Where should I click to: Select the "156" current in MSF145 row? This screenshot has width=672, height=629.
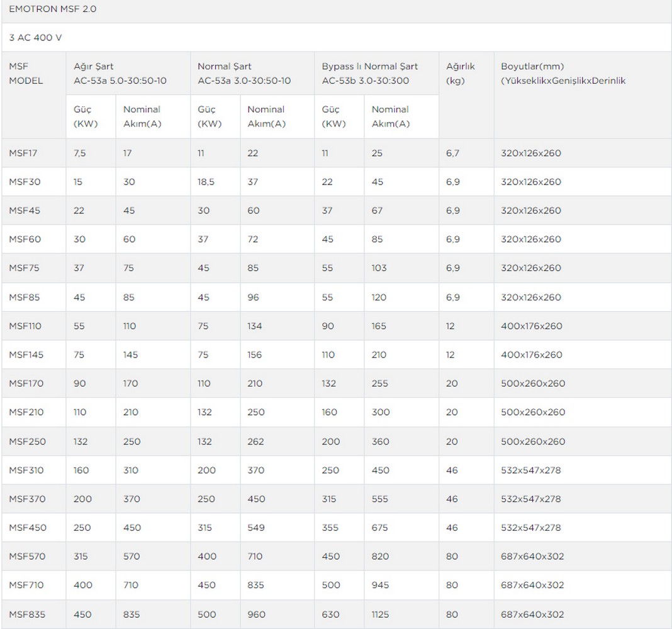[x=255, y=354]
